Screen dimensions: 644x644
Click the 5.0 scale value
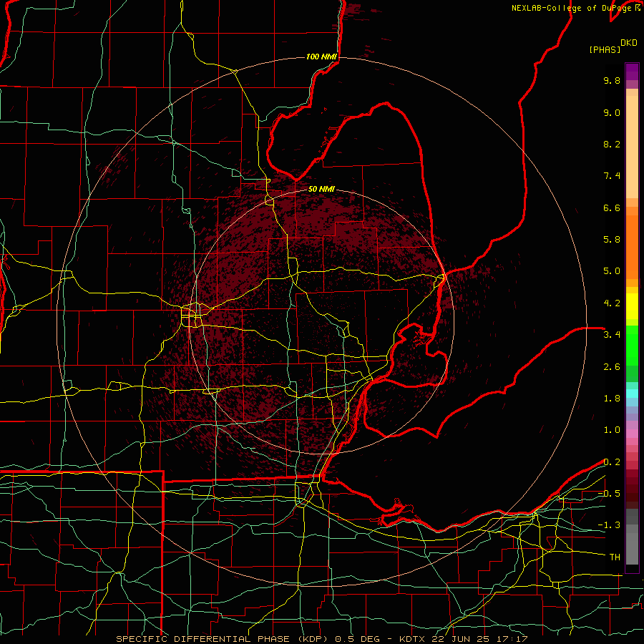[612, 271]
